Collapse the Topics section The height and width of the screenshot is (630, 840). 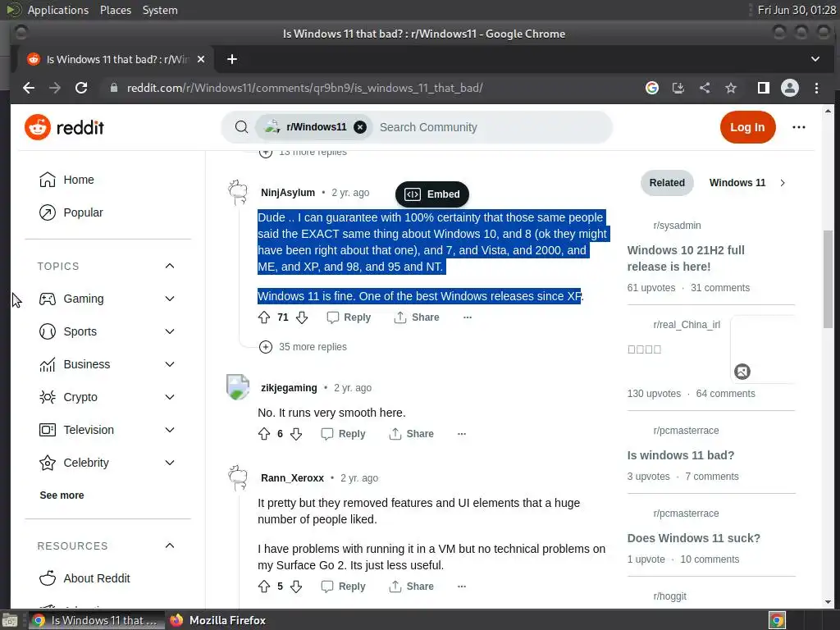coord(170,267)
